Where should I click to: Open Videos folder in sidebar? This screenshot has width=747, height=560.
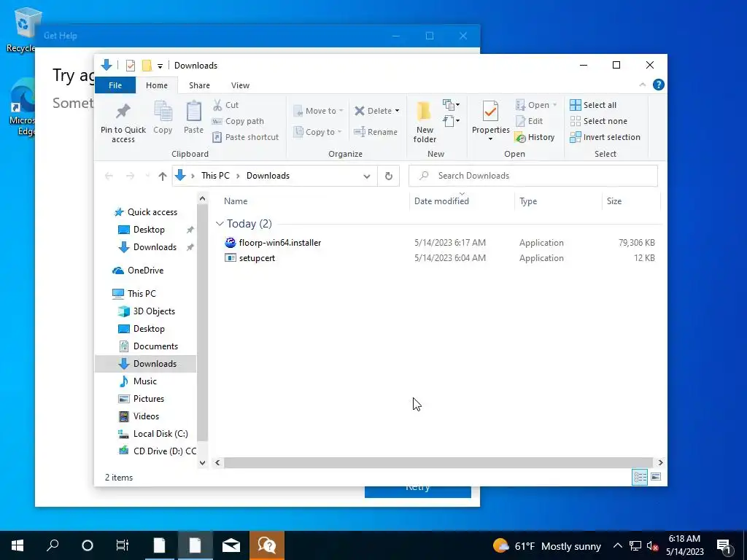tap(146, 416)
